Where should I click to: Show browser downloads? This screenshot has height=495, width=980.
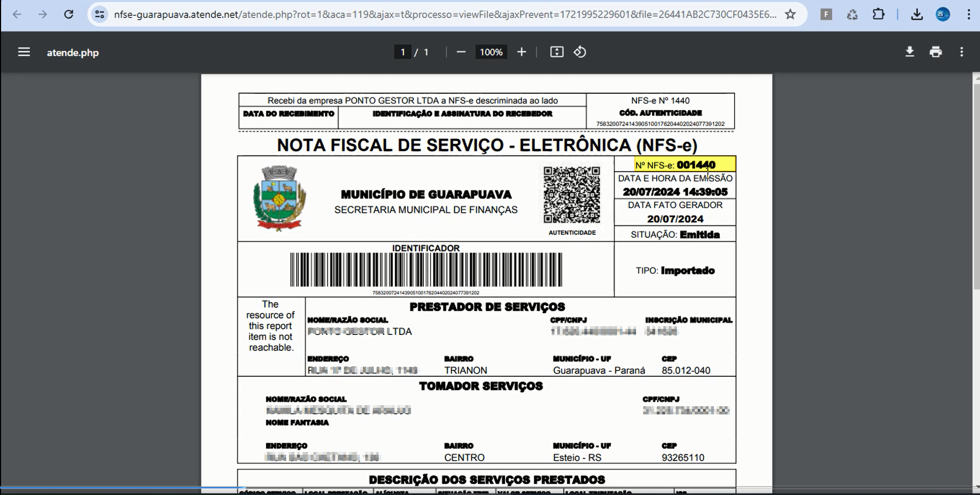coord(917,15)
